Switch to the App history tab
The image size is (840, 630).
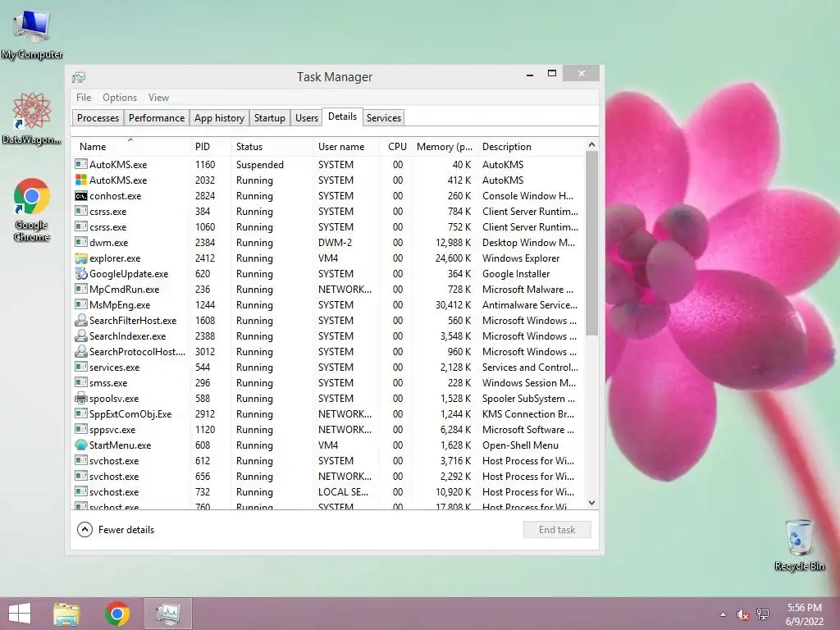pyautogui.click(x=219, y=118)
